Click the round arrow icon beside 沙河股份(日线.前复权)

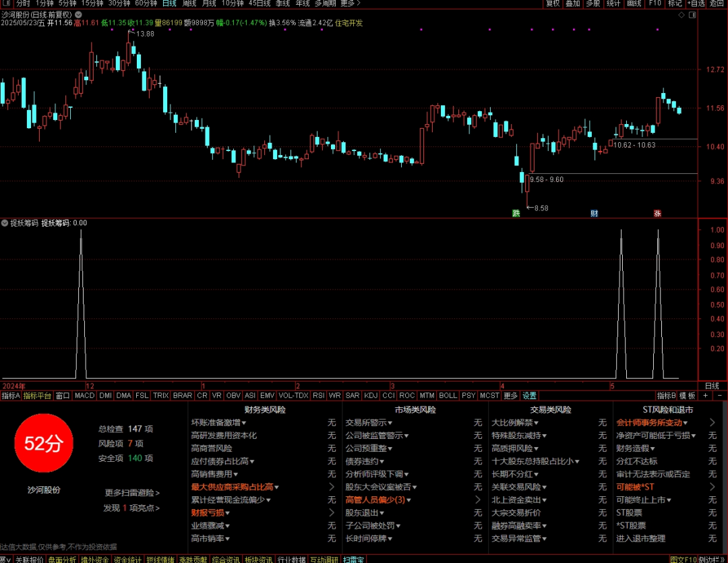point(78,15)
